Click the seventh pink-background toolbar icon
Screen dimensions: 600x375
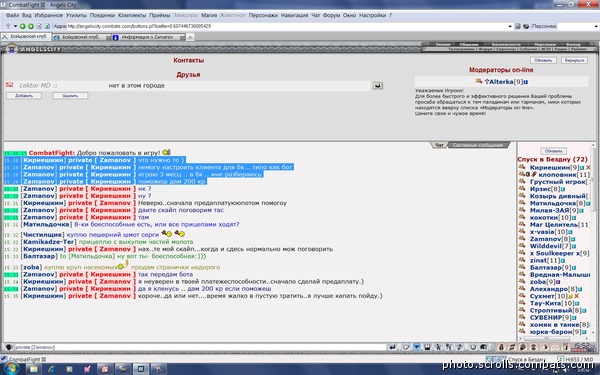click(566, 347)
